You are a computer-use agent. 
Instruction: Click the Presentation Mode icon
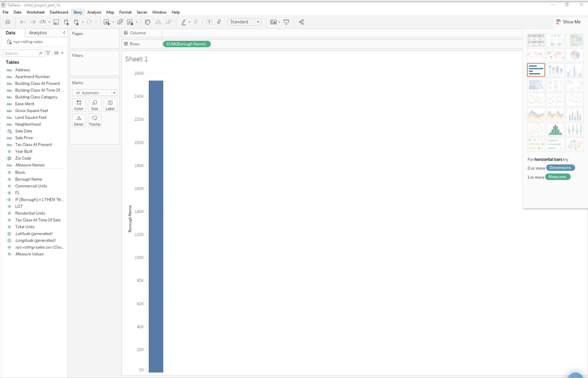click(x=286, y=22)
